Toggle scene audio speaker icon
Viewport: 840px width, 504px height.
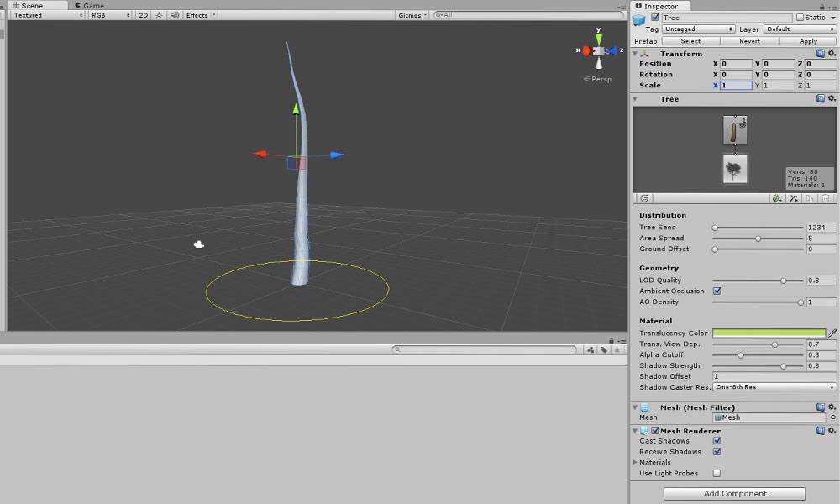coord(174,15)
